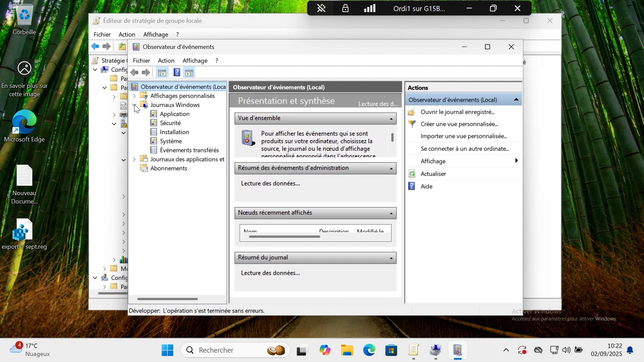Open Microsoft Edge from the taskbar
The height and width of the screenshot is (362, 644).
[369, 350]
